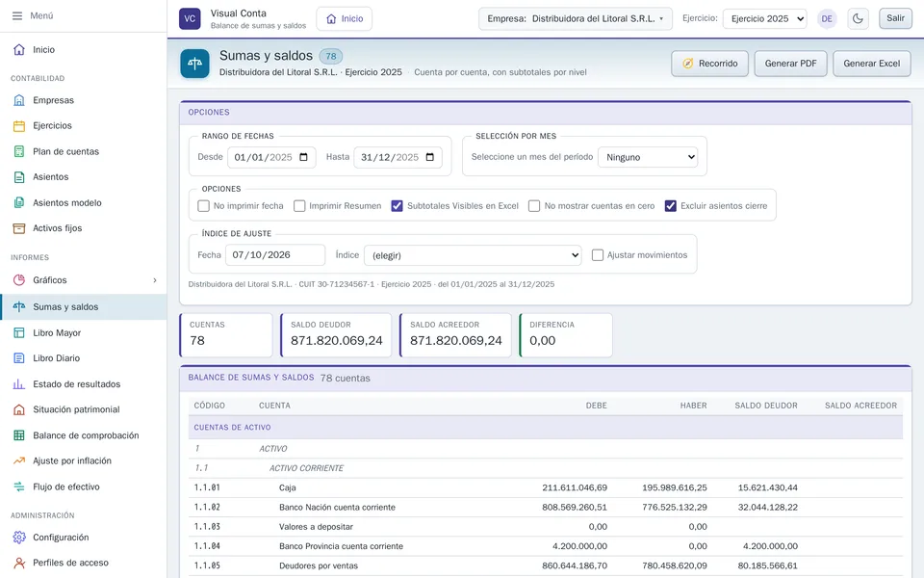Click the VC Visual Conta logo
Image resolution: width=924 pixels, height=578 pixels.
190,18
